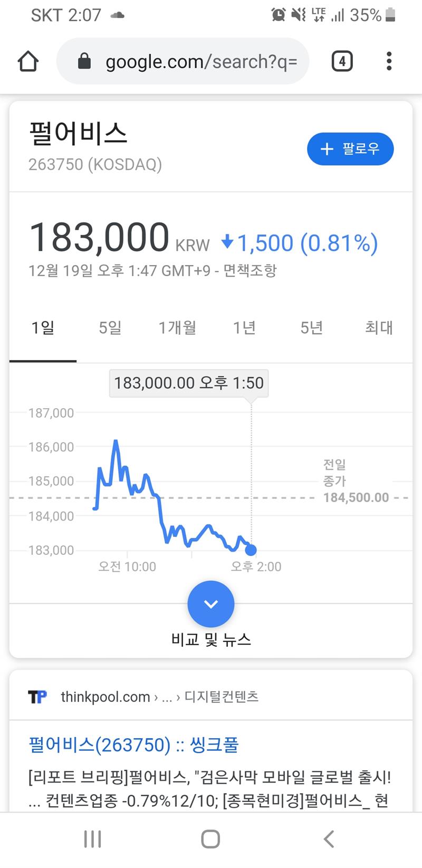Switch to the 5일 chart range
The height and width of the screenshot is (868, 422).
[x=110, y=328]
